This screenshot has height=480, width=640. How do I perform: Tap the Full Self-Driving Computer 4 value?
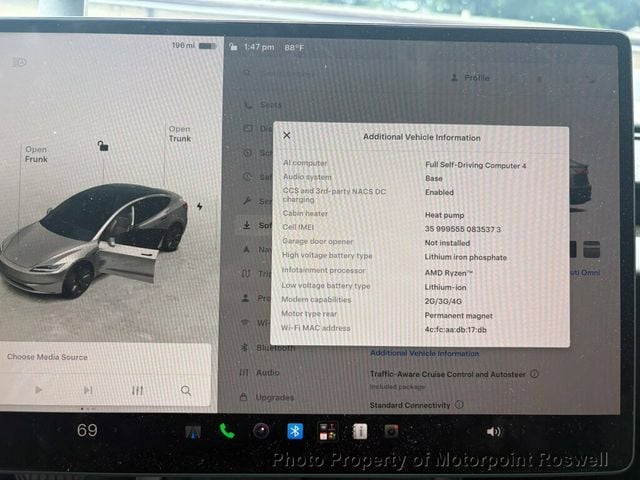click(x=476, y=165)
